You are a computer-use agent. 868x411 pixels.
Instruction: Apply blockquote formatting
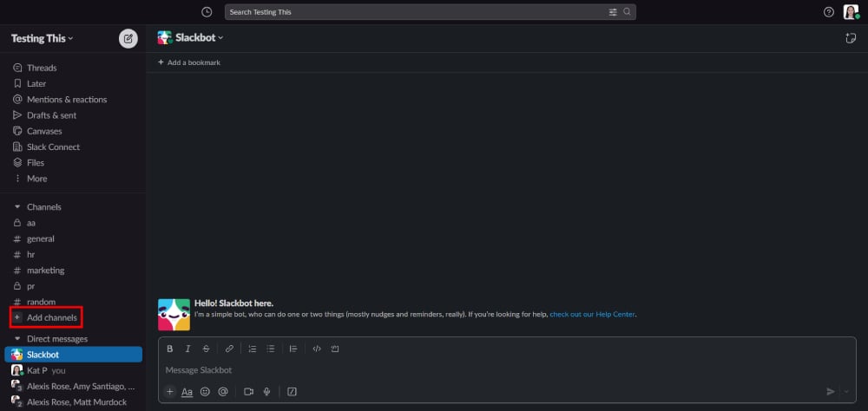tap(293, 349)
